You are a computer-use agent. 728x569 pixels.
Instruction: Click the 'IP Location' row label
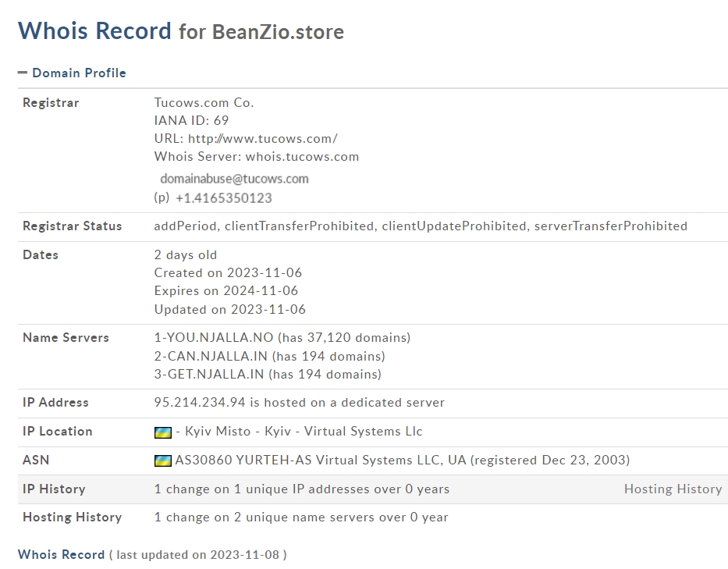[58, 432]
